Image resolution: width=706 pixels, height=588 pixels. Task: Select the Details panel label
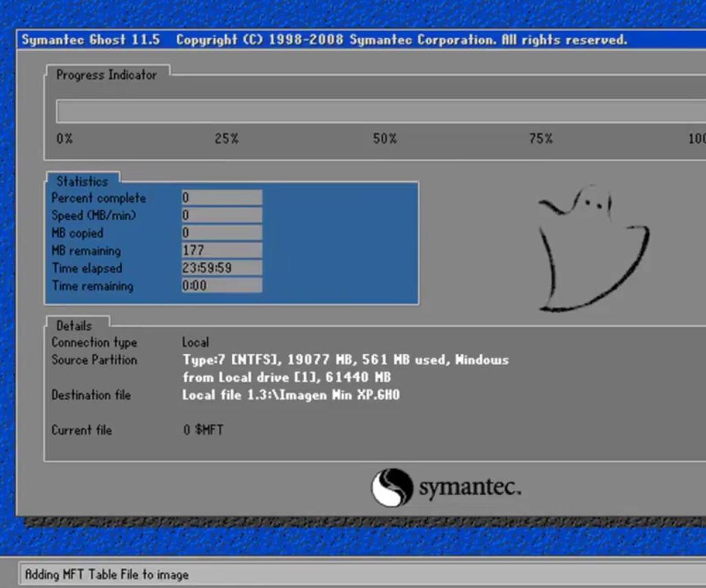(74, 325)
